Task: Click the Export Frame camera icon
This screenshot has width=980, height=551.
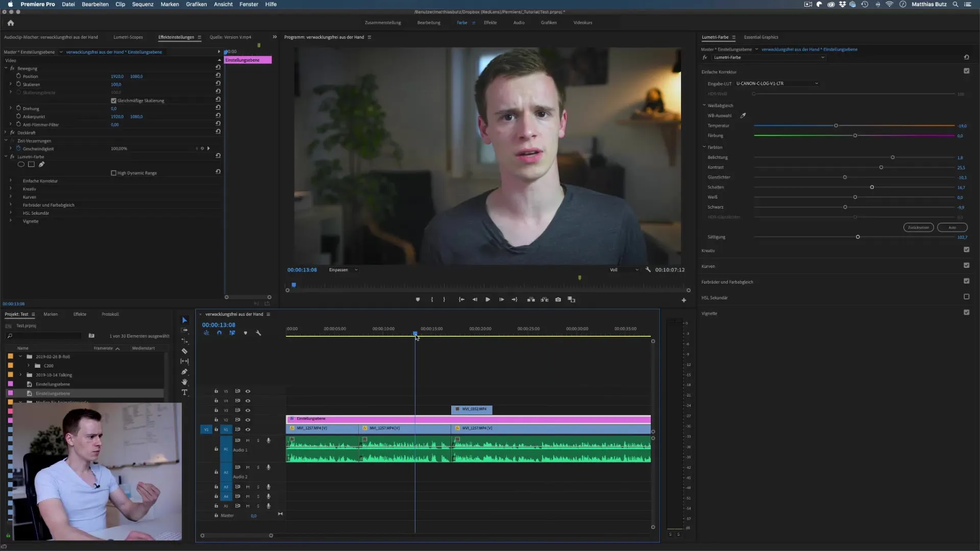Action: point(558,299)
